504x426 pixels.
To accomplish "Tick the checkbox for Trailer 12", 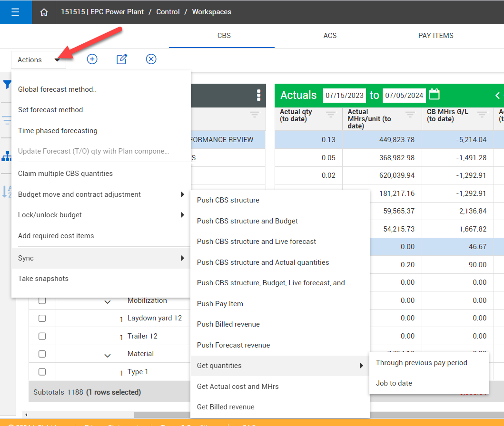I will click(x=42, y=336).
